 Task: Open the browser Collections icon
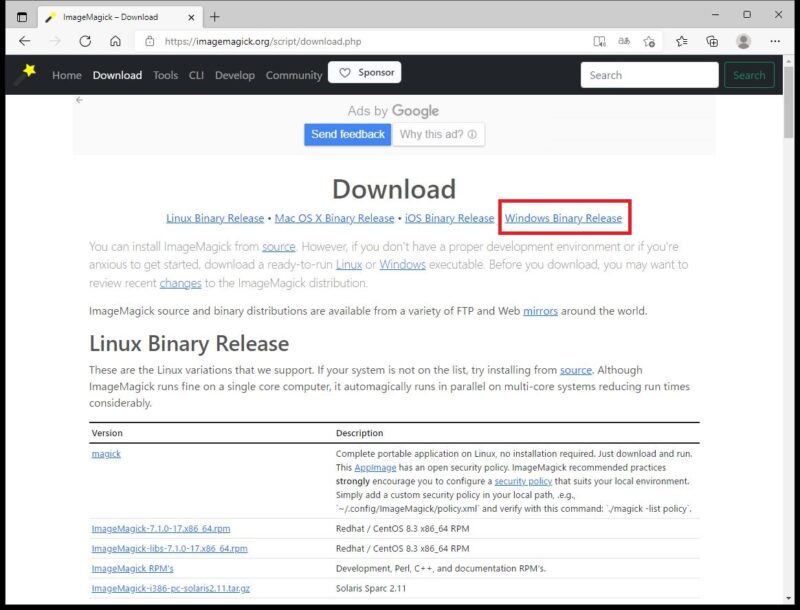point(712,41)
